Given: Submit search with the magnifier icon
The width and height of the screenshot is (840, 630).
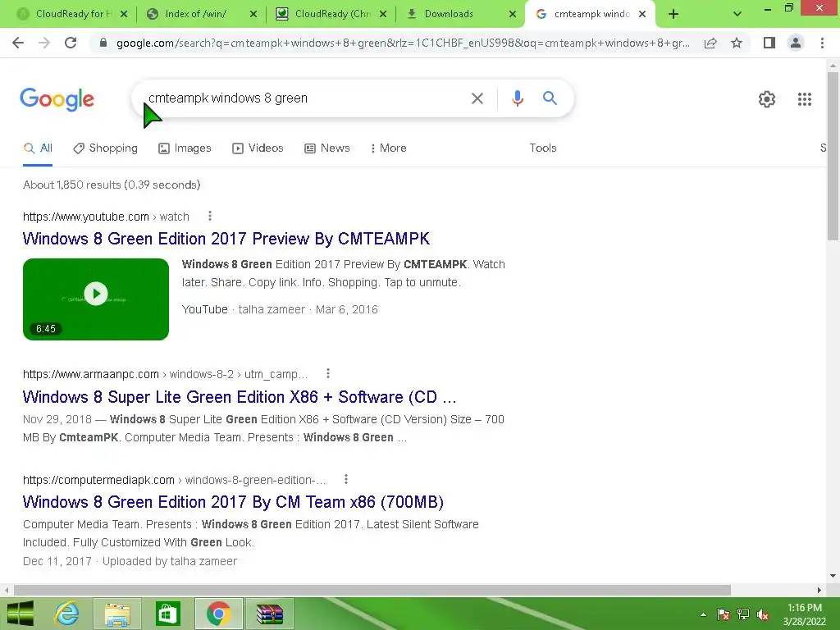Looking at the screenshot, I should coord(550,98).
